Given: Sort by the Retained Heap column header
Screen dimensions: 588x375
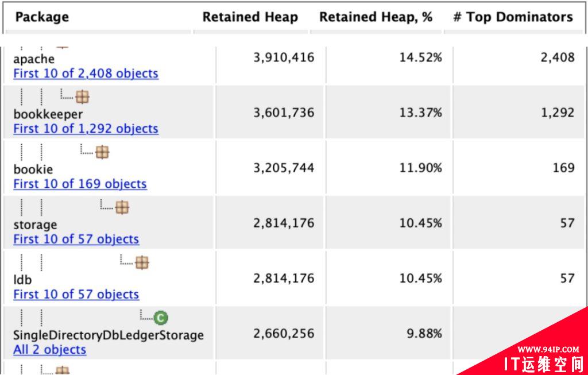Looking at the screenshot, I should coord(250,17).
